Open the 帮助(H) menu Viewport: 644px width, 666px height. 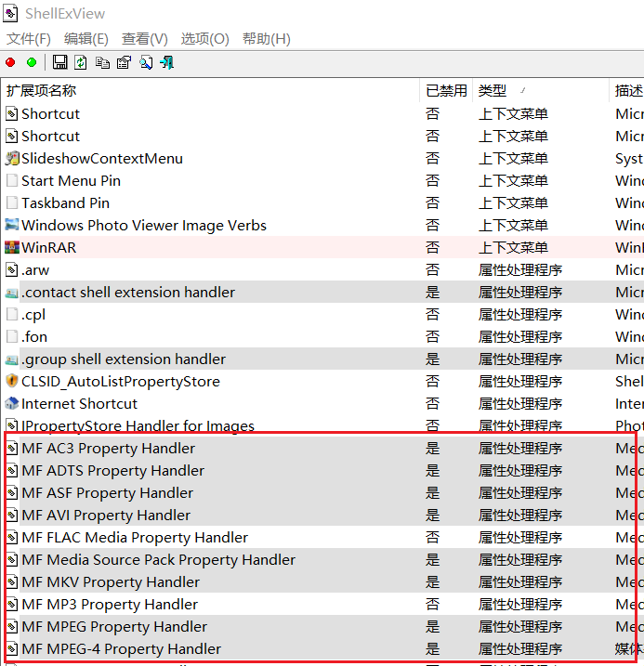pyautogui.click(x=266, y=38)
